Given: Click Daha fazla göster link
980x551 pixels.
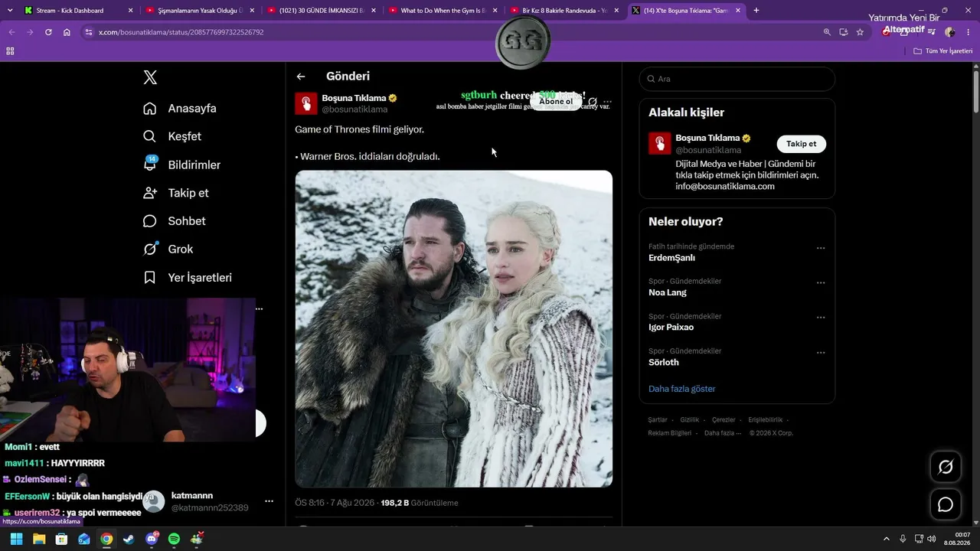Looking at the screenshot, I should pyautogui.click(x=682, y=389).
